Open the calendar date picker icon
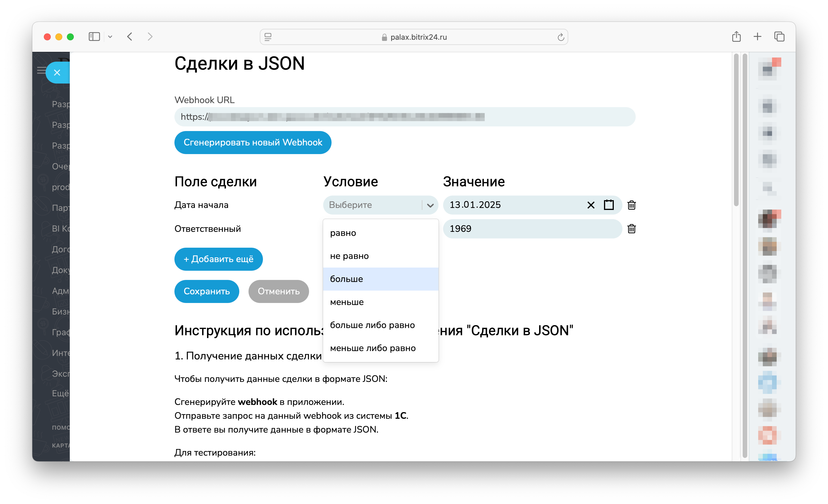 tap(609, 205)
